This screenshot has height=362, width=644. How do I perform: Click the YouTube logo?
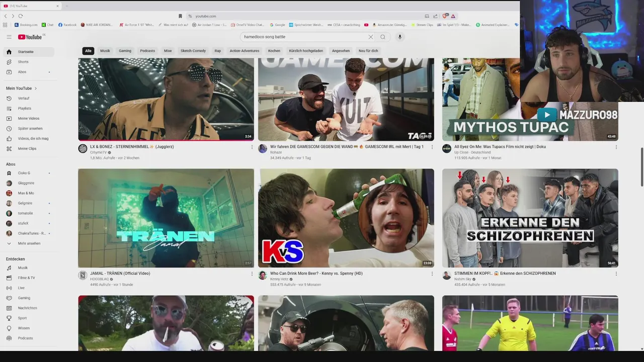[30, 37]
